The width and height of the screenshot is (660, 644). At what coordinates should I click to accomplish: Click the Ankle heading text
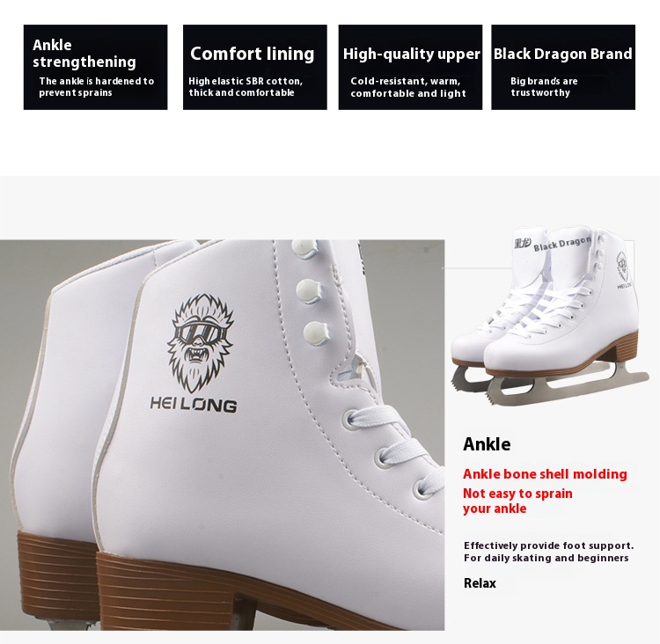[487, 444]
